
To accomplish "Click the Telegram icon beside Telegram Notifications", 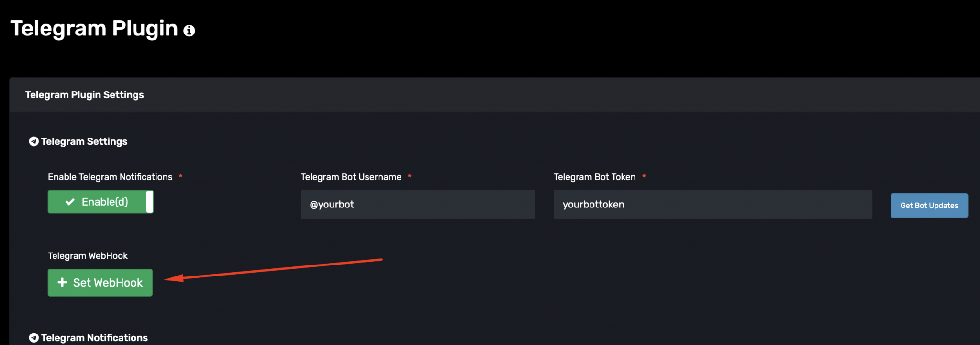I will coord(33,337).
